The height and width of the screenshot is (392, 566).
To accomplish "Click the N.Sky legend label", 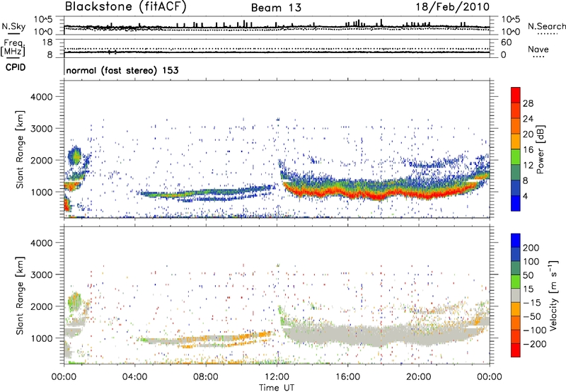I will click(13, 26).
